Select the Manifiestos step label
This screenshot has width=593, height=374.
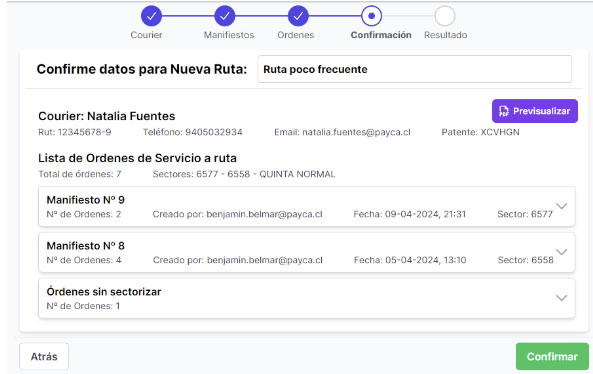pyautogui.click(x=229, y=35)
